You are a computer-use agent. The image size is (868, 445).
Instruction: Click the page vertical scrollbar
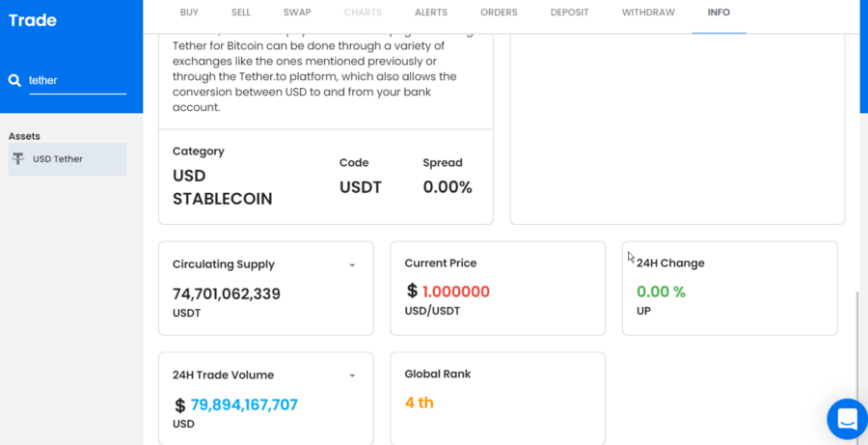[x=857, y=357]
